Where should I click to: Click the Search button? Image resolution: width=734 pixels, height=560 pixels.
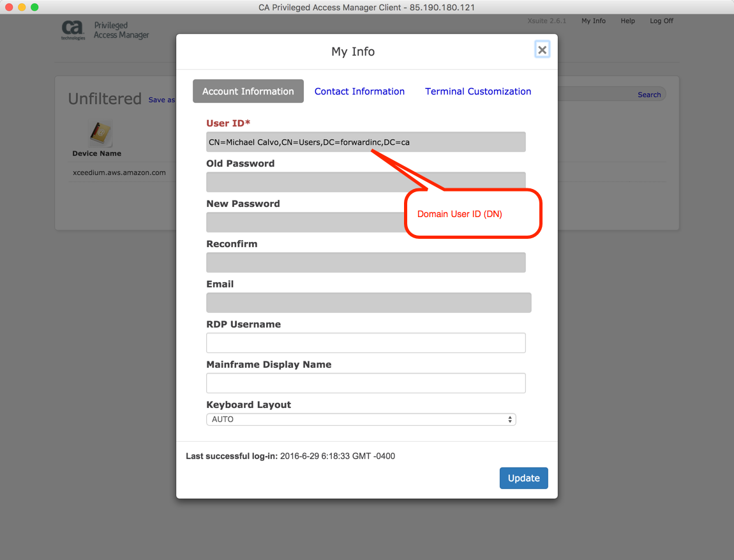point(649,95)
